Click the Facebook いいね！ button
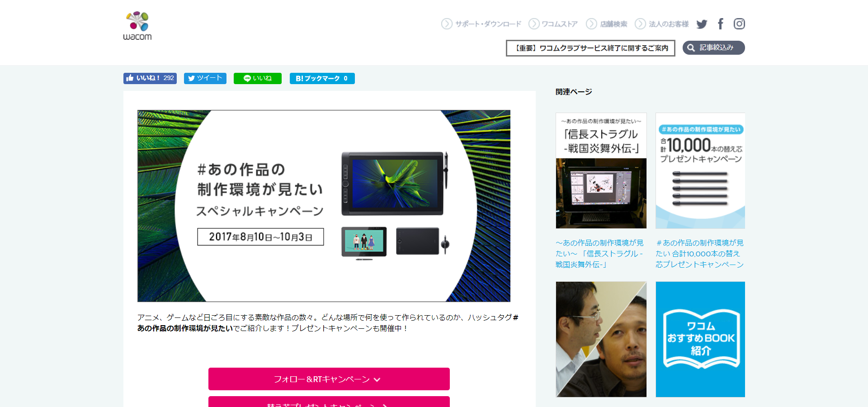The width and height of the screenshot is (868, 407). (x=150, y=78)
